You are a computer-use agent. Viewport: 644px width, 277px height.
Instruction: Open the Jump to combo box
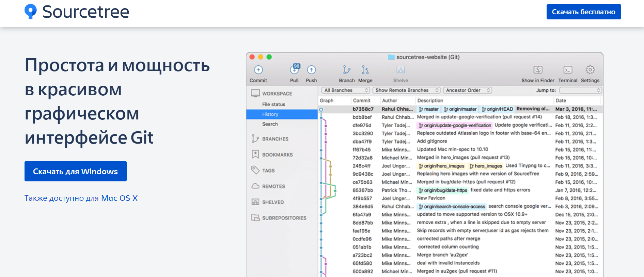coord(581,90)
